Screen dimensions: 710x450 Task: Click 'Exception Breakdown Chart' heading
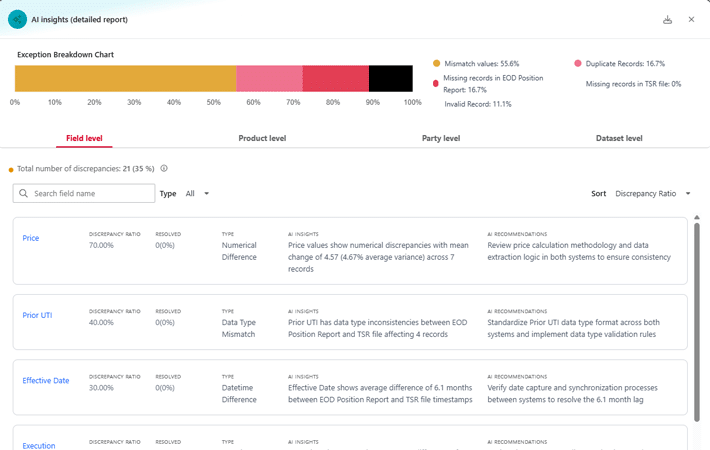66,54
